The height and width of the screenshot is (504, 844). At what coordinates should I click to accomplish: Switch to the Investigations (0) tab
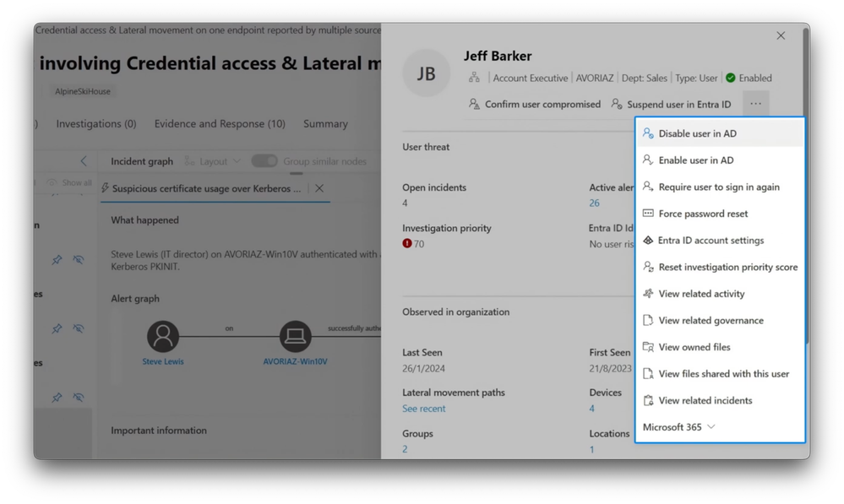[96, 124]
